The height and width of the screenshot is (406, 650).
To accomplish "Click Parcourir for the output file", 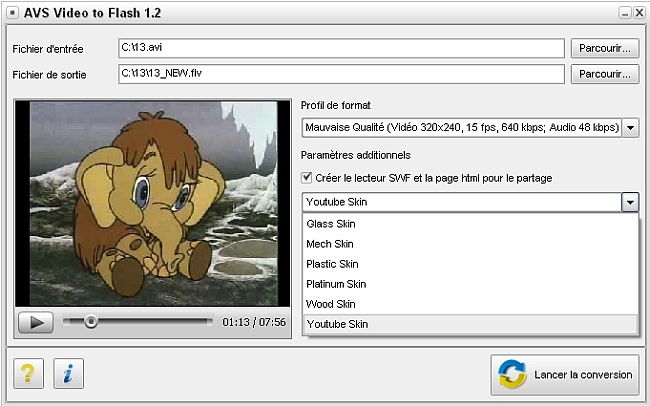I will coord(605,74).
